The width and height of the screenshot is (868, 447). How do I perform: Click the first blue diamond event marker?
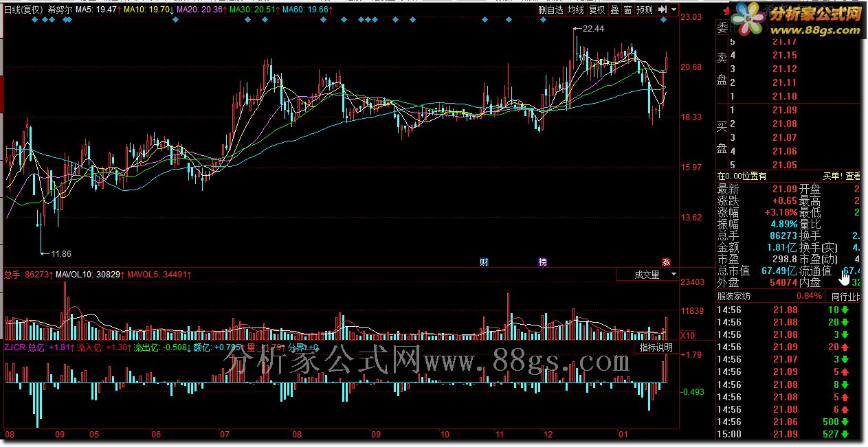click(x=35, y=20)
